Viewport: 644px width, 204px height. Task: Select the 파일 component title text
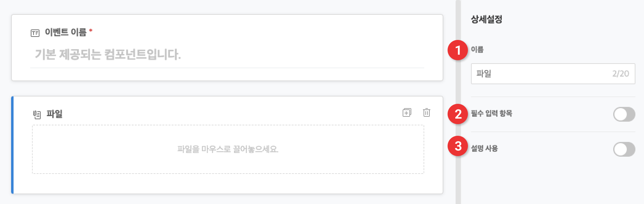pos(54,114)
